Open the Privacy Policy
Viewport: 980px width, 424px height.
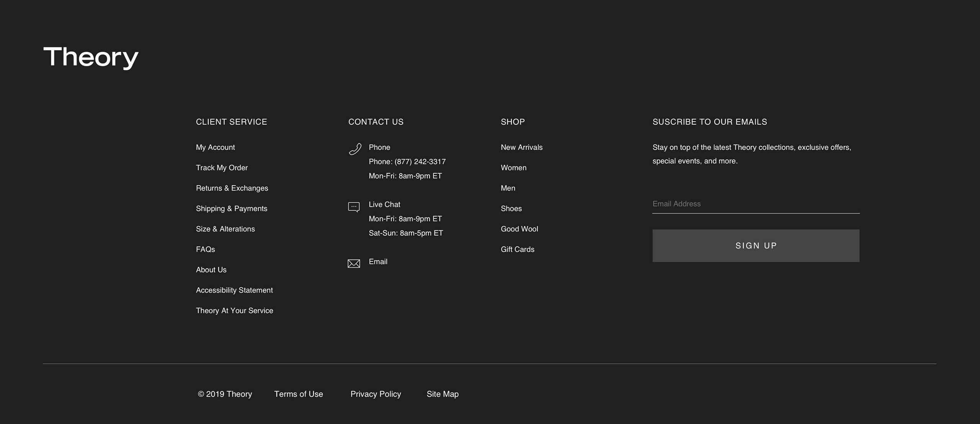click(x=376, y=394)
